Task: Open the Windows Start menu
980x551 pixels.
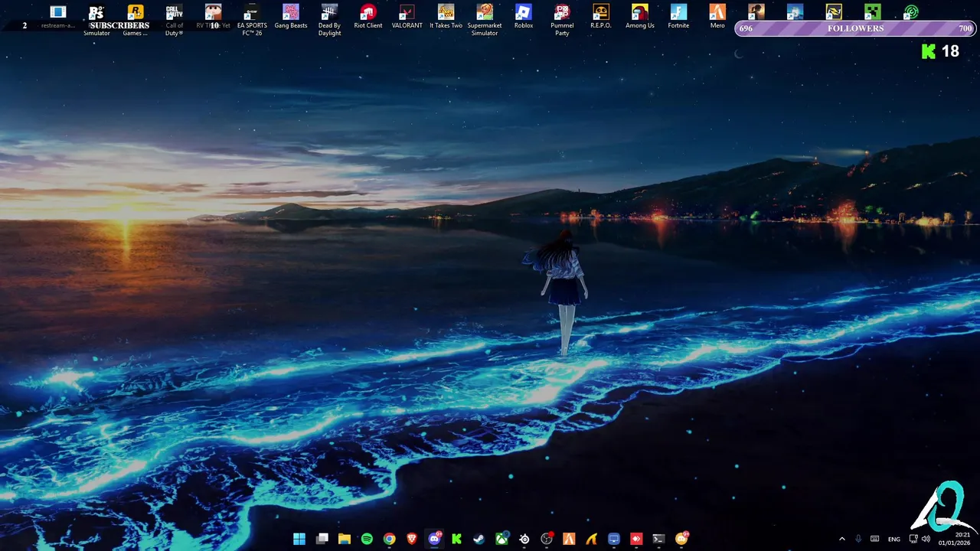Action: [x=299, y=539]
